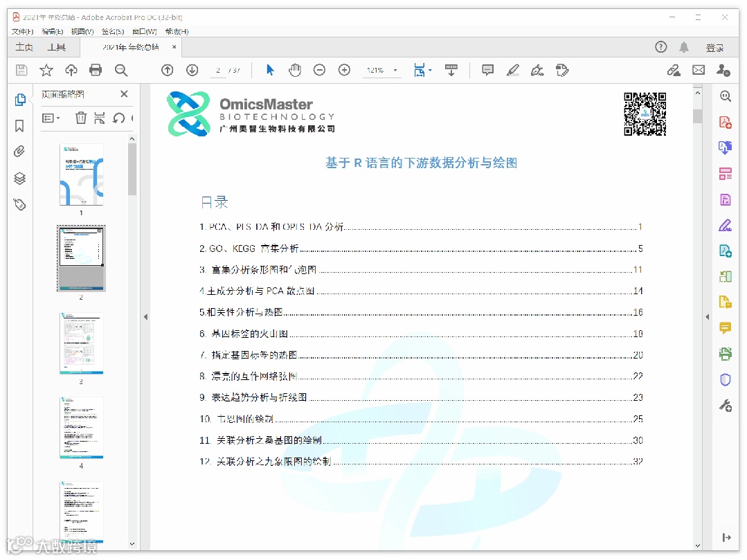Bookmark document with the star icon
Image resolution: width=747 pixels, height=560 pixels.
[46, 71]
